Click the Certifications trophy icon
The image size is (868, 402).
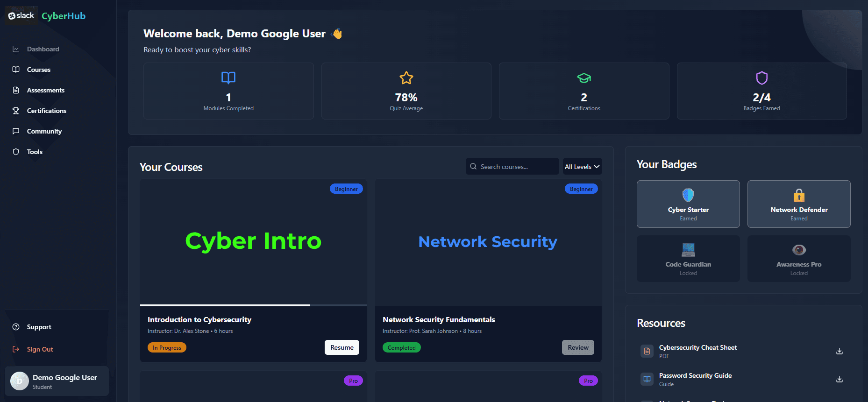tap(16, 111)
